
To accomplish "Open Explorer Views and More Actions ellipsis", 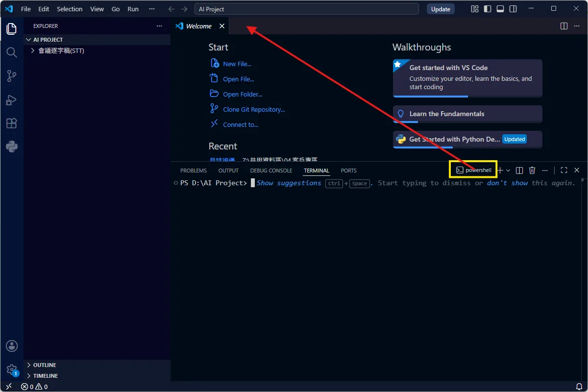I will (159, 26).
